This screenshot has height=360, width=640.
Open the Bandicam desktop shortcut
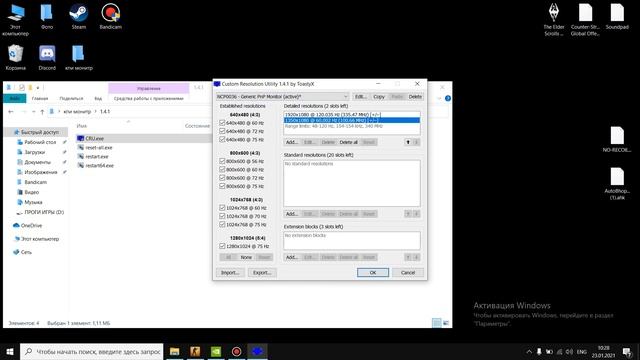(111, 16)
